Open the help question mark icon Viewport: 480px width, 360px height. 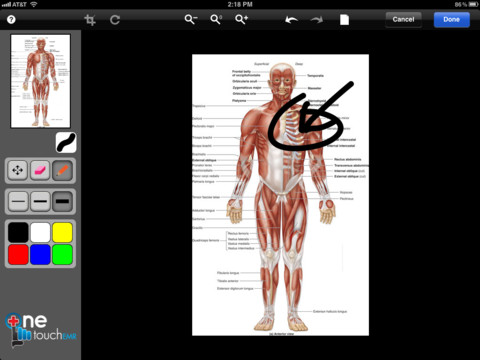click(11, 19)
